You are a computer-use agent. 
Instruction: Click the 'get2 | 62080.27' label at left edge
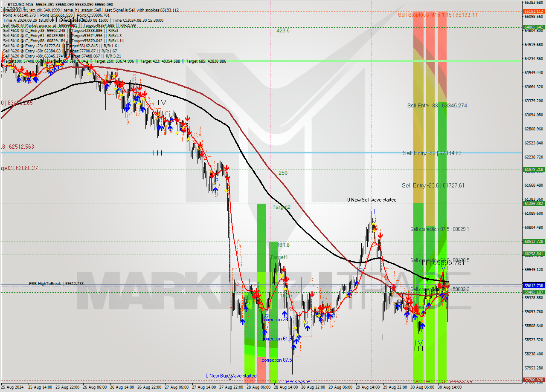(19, 168)
